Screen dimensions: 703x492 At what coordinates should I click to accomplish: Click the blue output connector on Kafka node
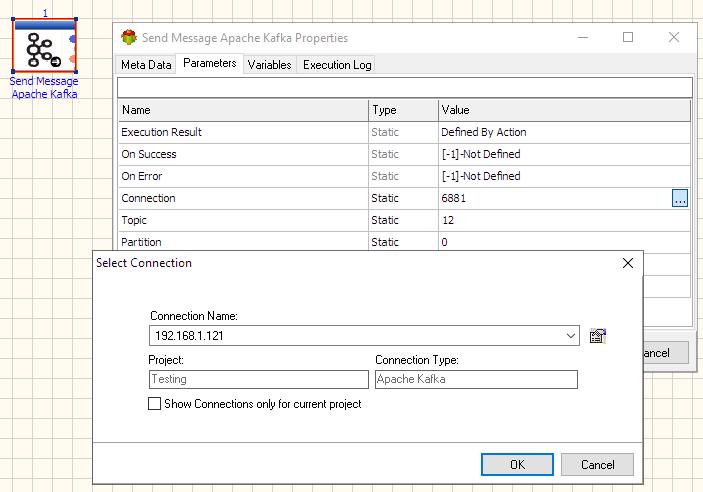click(x=73, y=39)
